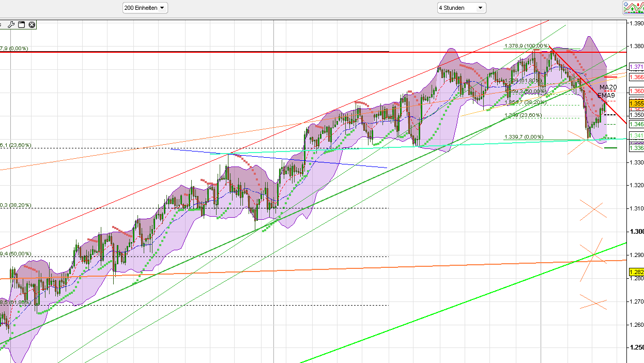Viewport: 644px width, 363px height.
Task: Click the left-edge Fibonacci label (38,20%)
Action: tap(16, 205)
